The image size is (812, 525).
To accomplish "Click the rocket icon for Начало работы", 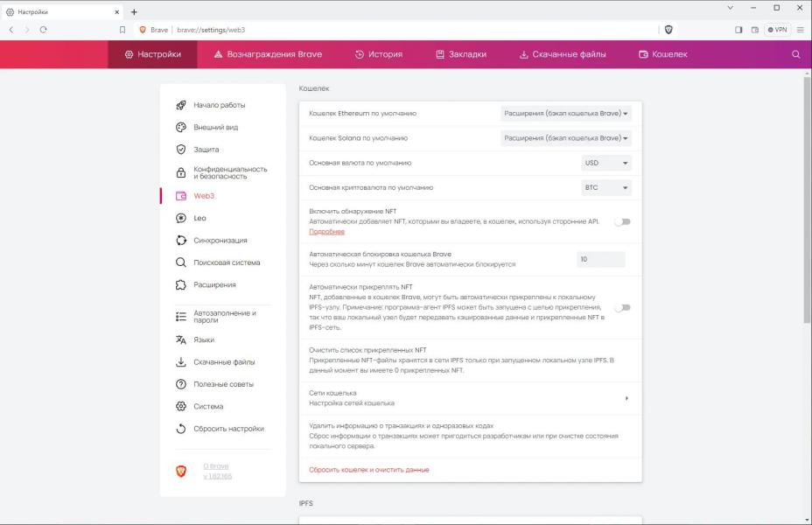I will [x=181, y=105].
